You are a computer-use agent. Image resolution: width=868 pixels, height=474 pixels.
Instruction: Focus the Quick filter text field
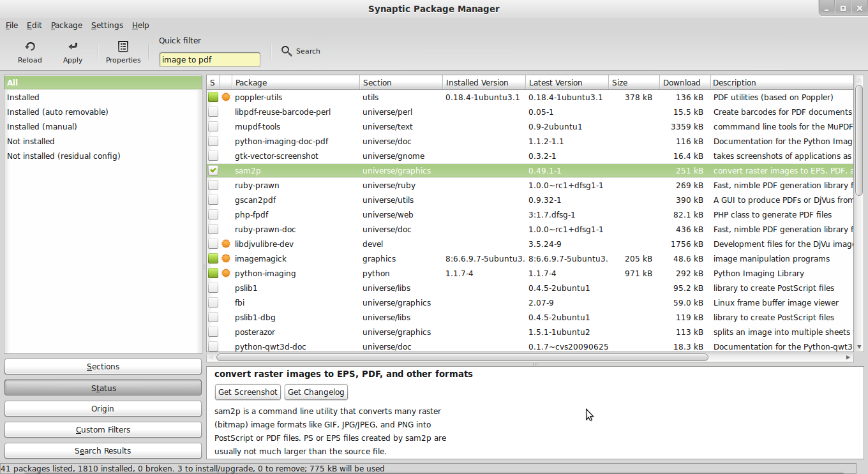pyautogui.click(x=209, y=60)
